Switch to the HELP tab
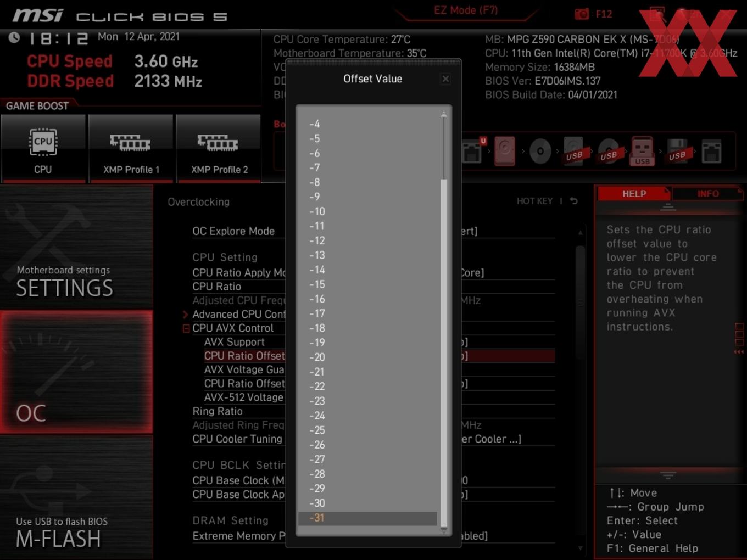This screenshot has height=560, width=747. 634,194
